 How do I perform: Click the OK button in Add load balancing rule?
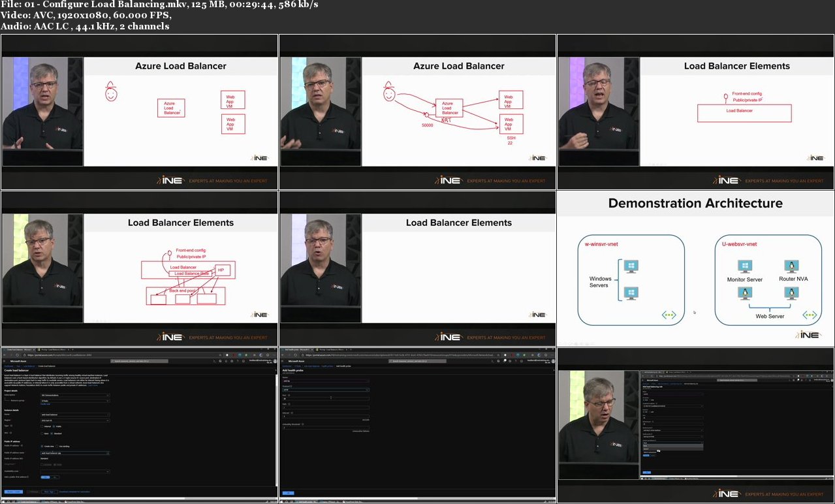pyautogui.click(x=647, y=473)
